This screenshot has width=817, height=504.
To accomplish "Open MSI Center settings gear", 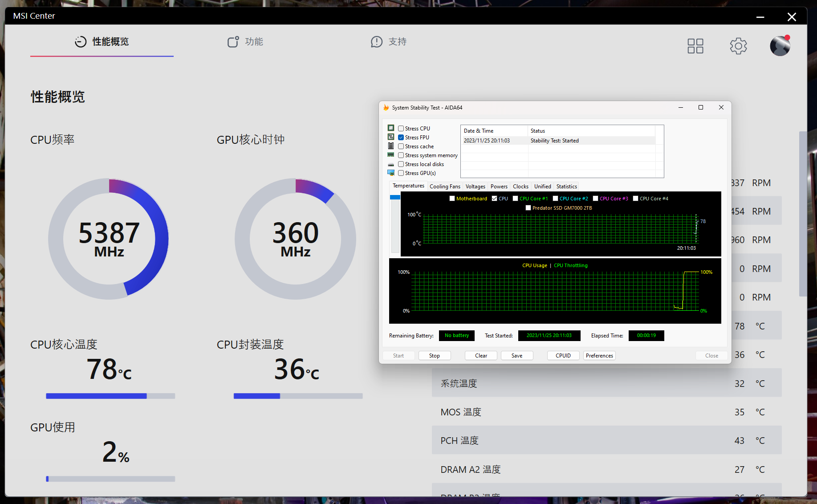I will (x=738, y=46).
